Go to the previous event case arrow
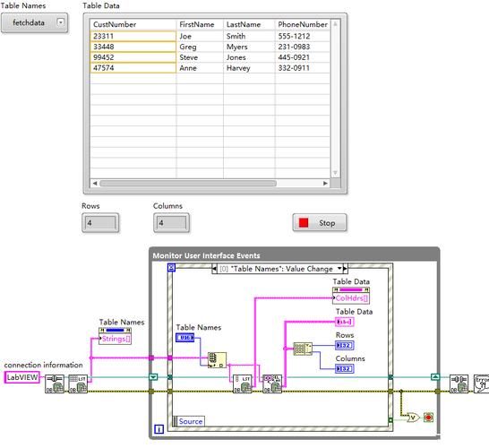The image size is (489, 448). tap(215, 269)
